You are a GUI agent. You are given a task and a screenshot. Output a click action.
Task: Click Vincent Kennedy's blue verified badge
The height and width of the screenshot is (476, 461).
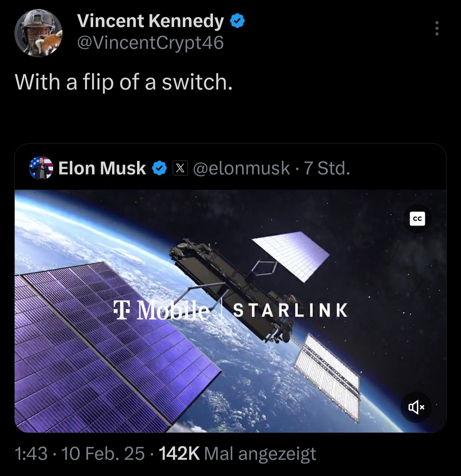pos(237,21)
